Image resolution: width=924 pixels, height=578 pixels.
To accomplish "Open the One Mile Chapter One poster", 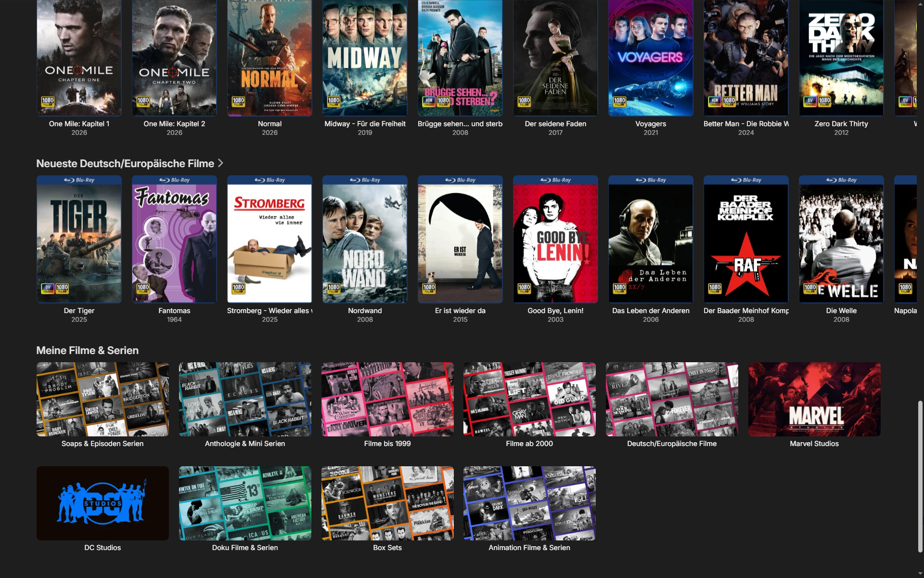I will 79,58.
